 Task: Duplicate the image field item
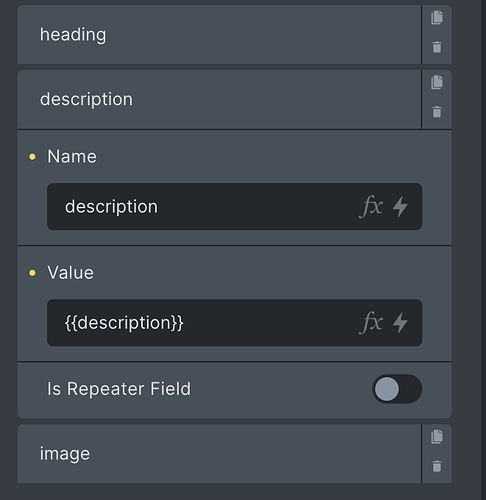click(x=437, y=437)
